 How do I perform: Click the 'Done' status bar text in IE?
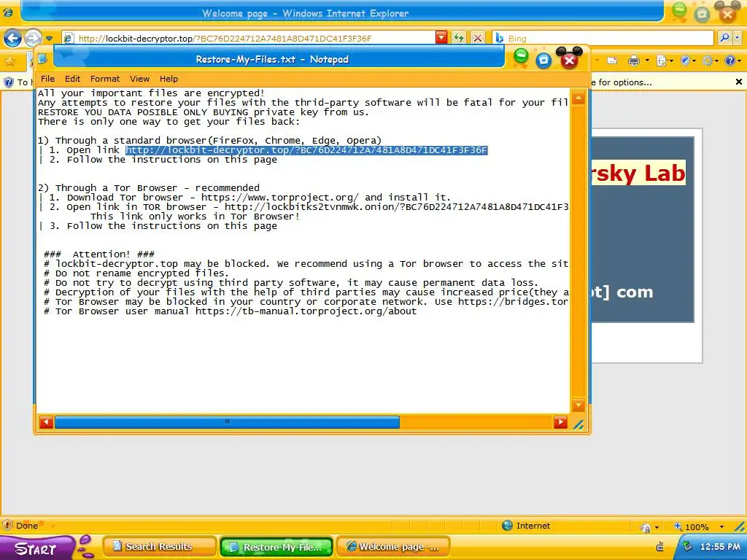[x=27, y=526]
